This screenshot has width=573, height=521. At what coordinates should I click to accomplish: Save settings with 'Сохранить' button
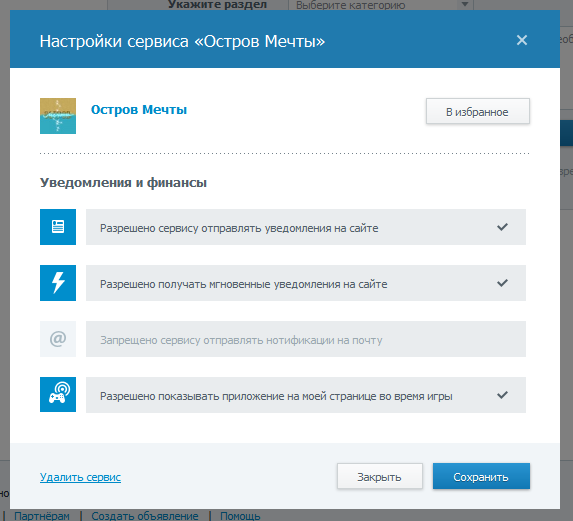(x=481, y=476)
